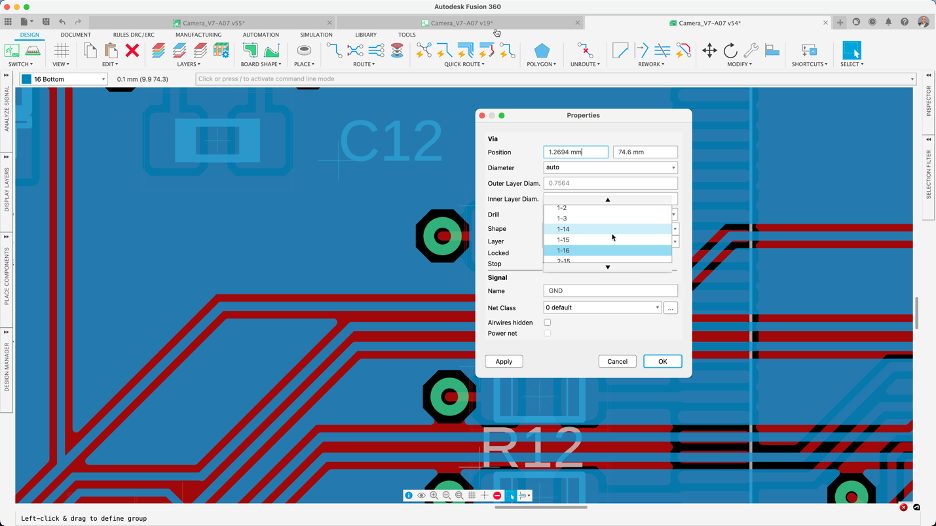Click the Copy icon in Edit group
936x526 pixels.
(x=90, y=51)
